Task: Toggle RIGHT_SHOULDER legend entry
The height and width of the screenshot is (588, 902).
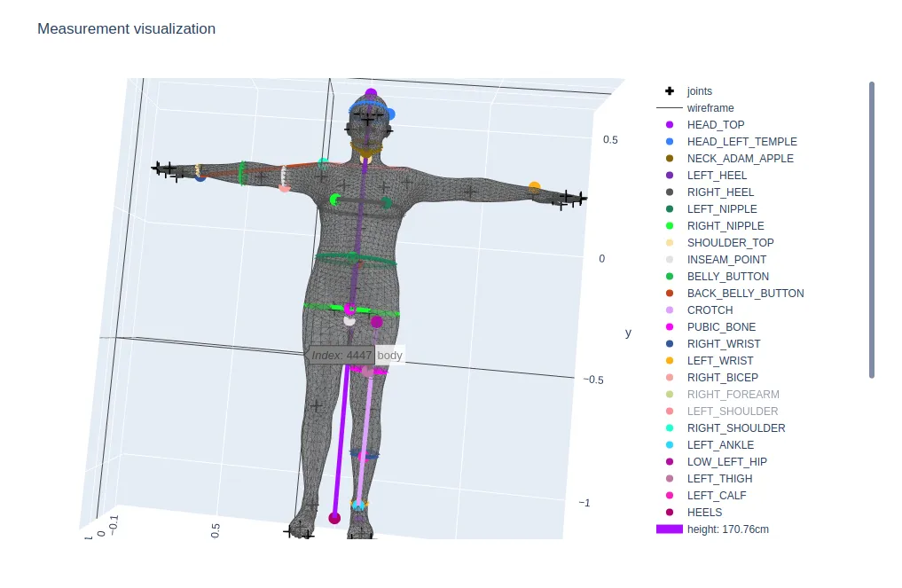Action: 736,427
